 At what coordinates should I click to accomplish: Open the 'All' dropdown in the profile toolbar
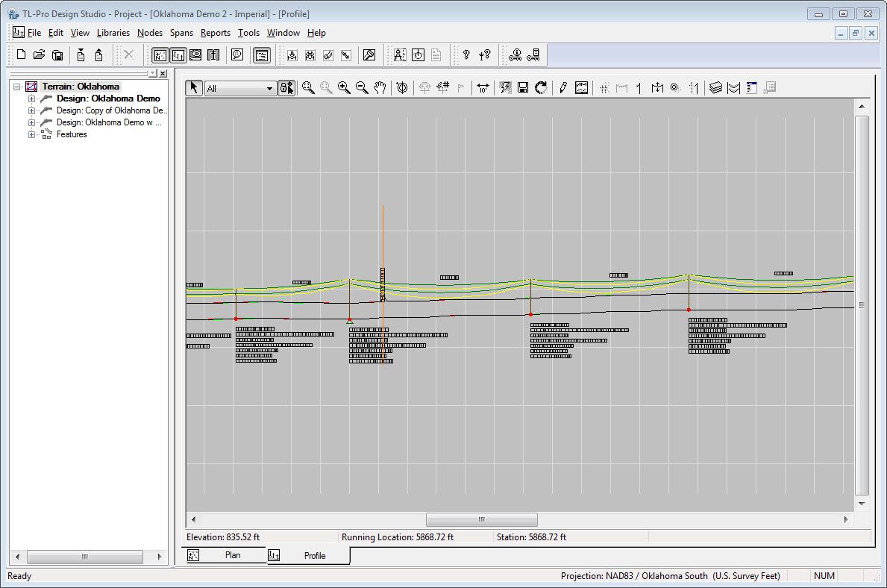(270, 87)
